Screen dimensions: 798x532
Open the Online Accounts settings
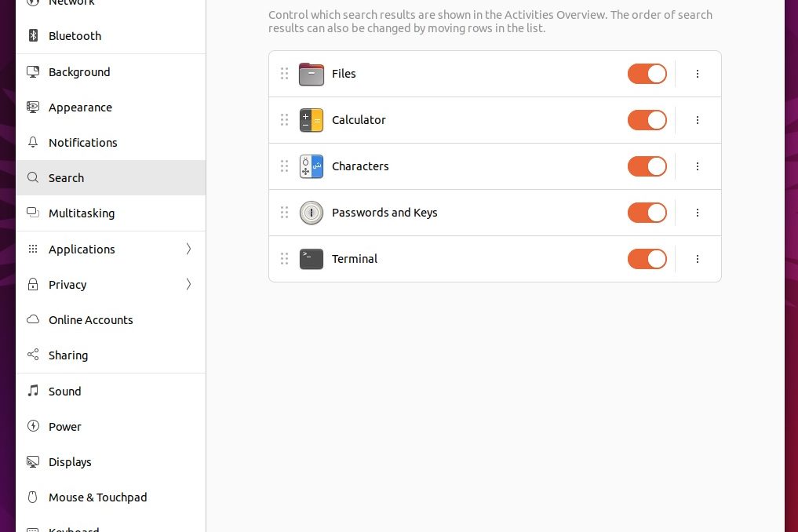pyautogui.click(x=90, y=319)
